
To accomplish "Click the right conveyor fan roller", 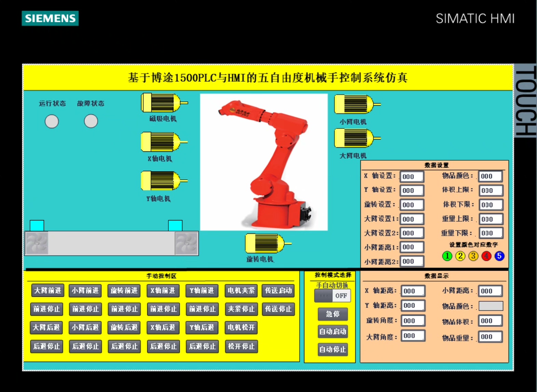I will [186, 243].
